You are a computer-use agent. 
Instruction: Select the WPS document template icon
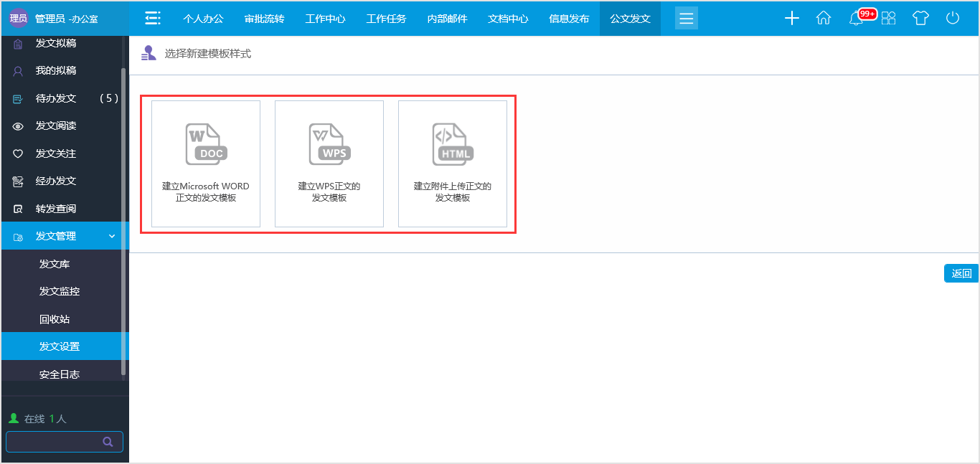329,143
